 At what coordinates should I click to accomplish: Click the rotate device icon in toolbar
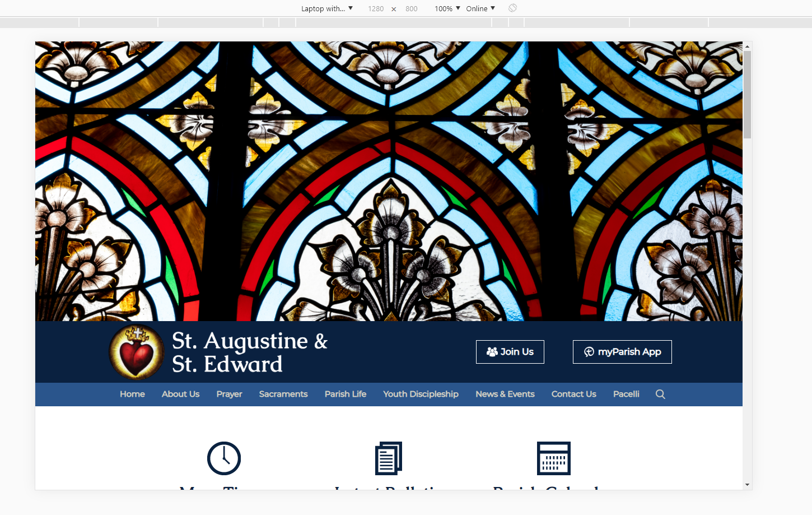(512, 8)
